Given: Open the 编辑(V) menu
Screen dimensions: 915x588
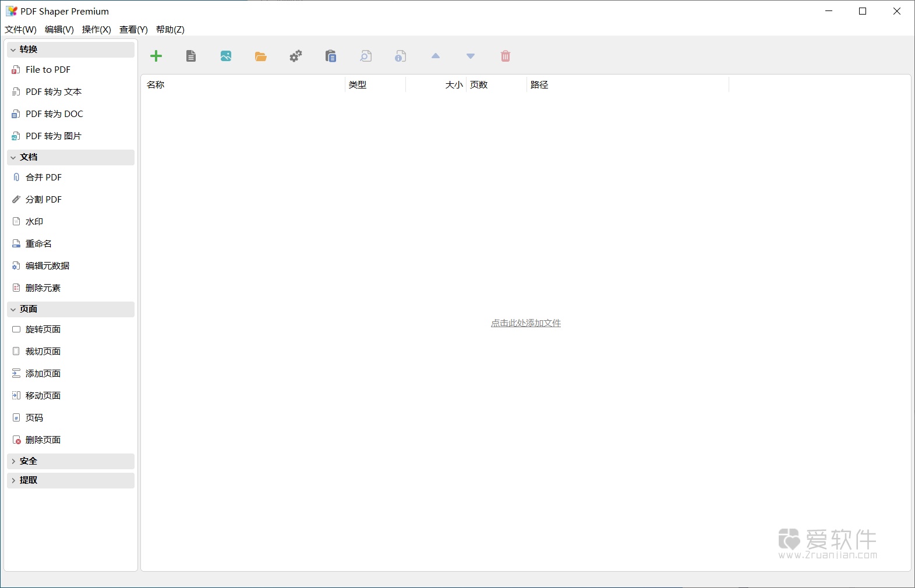Looking at the screenshot, I should pyautogui.click(x=59, y=29).
